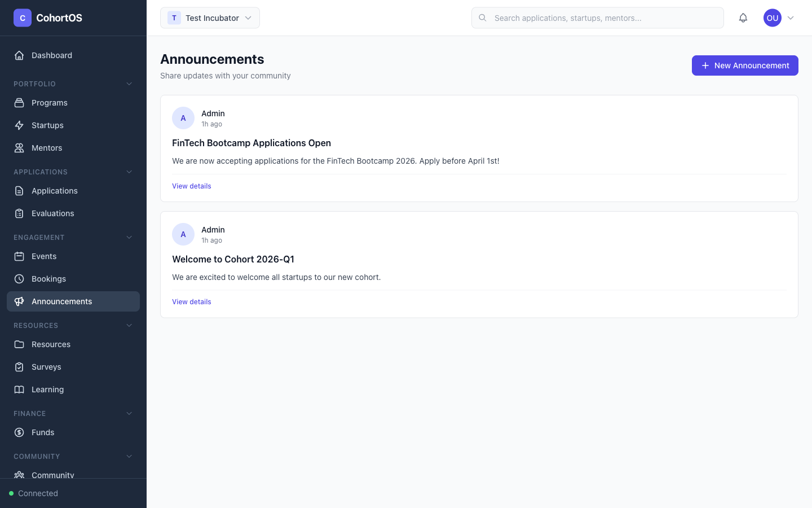Open the Dashboard section via its home icon
812x508 pixels.
[x=19, y=55]
